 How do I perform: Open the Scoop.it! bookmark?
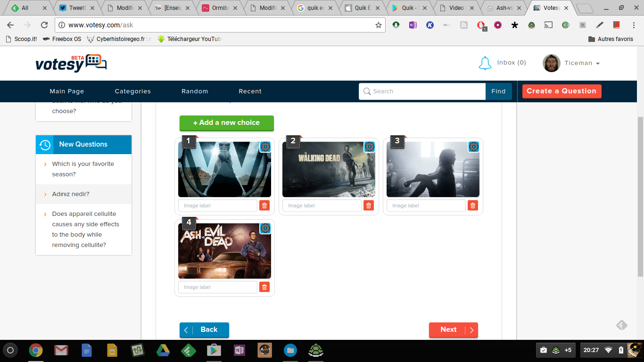coord(21,39)
